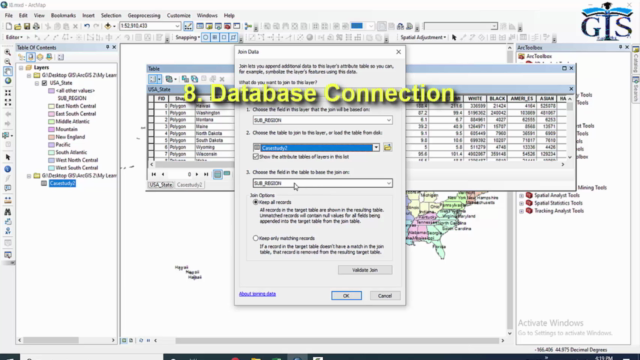640x360 pixels.
Task: Click the Validate Join button
Action: point(365,270)
